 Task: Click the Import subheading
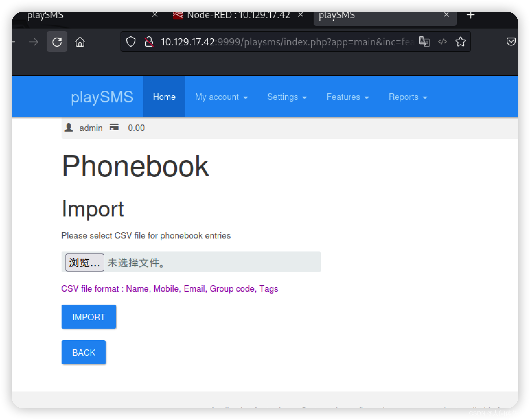click(x=93, y=209)
